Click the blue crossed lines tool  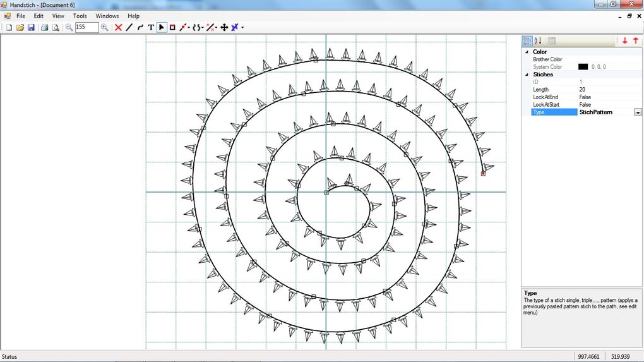(x=235, y=28)
